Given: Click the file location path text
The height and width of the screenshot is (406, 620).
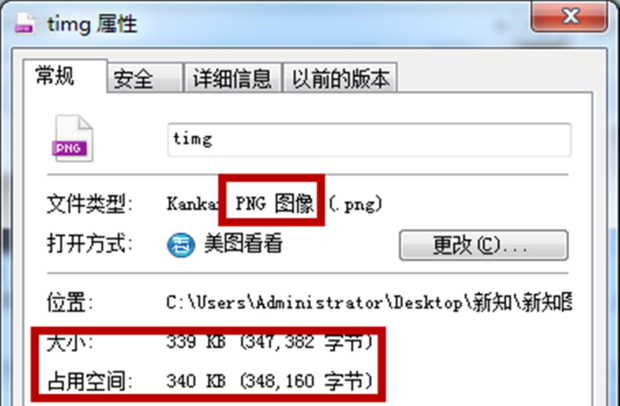Looking at the screenshot, I should (x=369, y=303).
